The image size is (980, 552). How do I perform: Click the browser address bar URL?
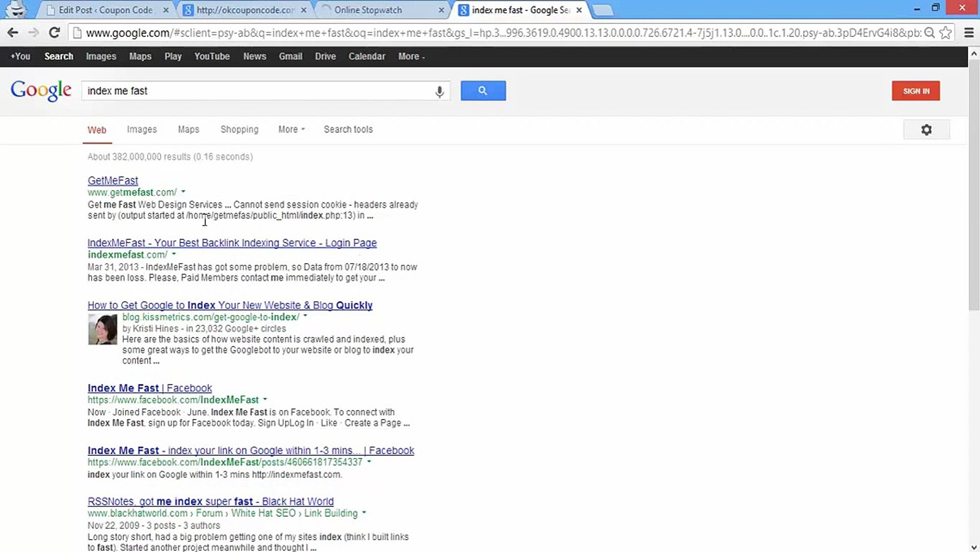[504, 33]
